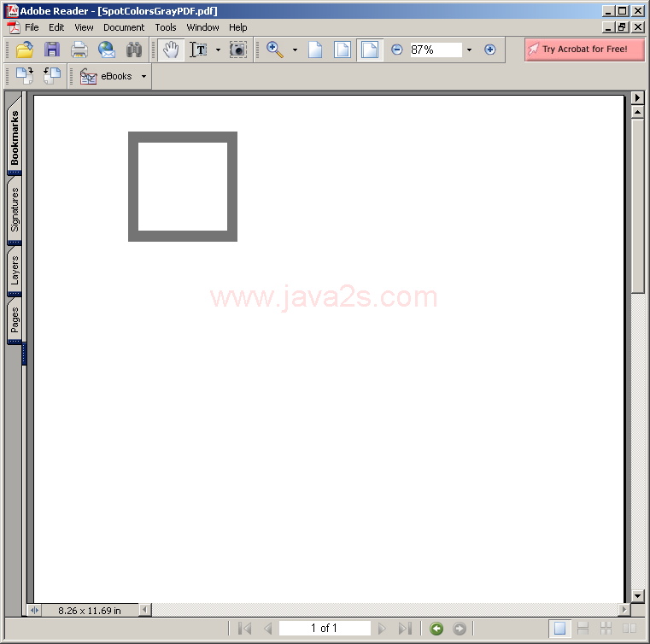Zoom in with the plus button
This screenshot has height=644, width=650.
[x=490, y=50]
